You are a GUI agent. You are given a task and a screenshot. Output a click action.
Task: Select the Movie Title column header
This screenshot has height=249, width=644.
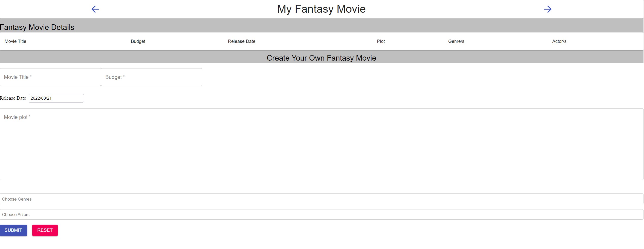click(x=15, y=41)
